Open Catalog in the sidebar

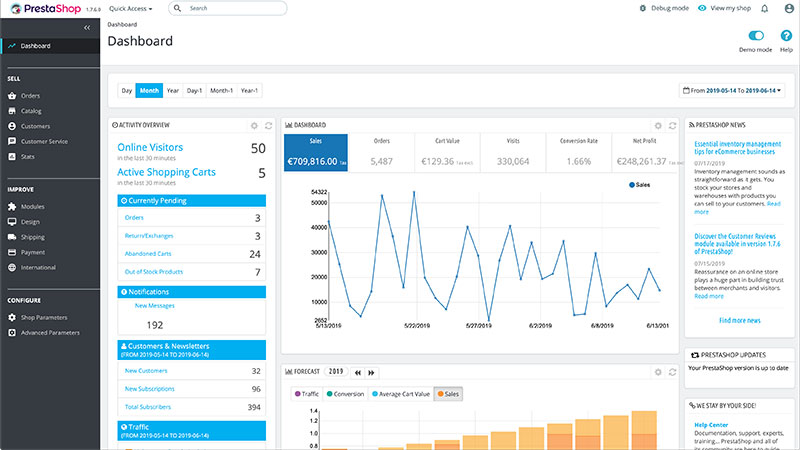[31, 111]
